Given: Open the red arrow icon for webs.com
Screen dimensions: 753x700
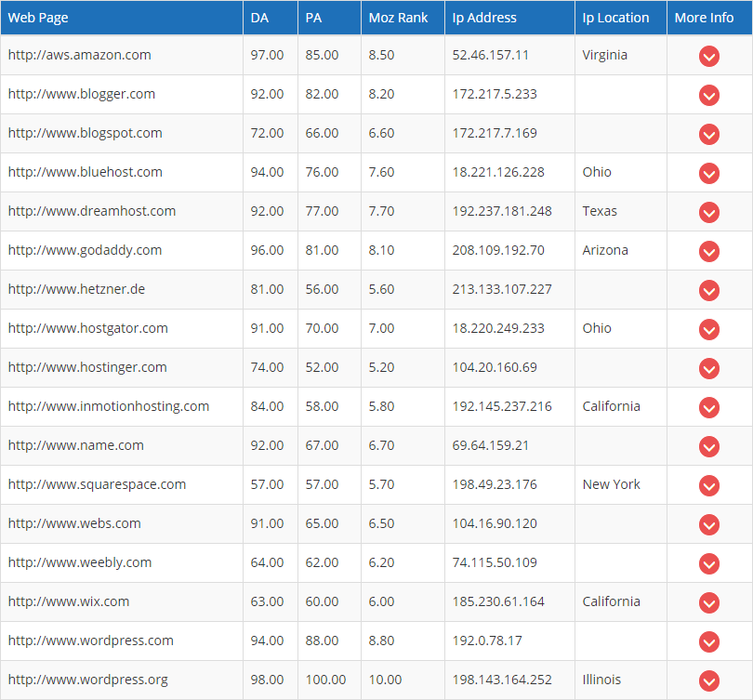Looking at the screenshot, I should [708, 524].
